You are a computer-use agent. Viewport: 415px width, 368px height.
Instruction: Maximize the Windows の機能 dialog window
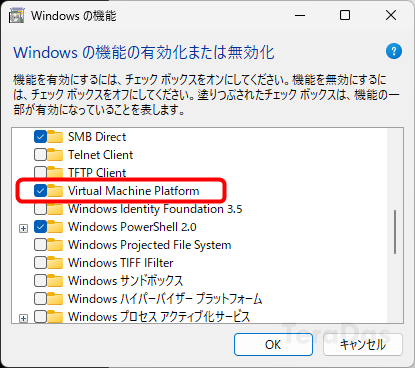(x=345, y=15)
